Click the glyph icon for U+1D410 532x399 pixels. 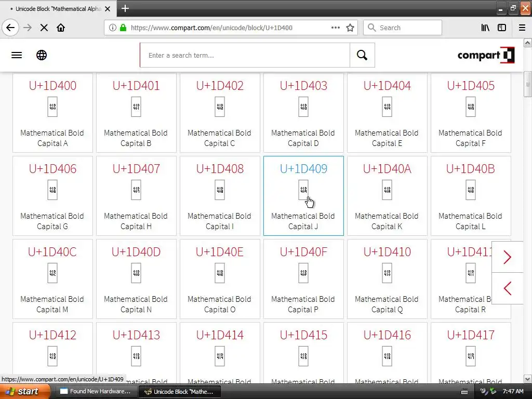tap(387, 273)
